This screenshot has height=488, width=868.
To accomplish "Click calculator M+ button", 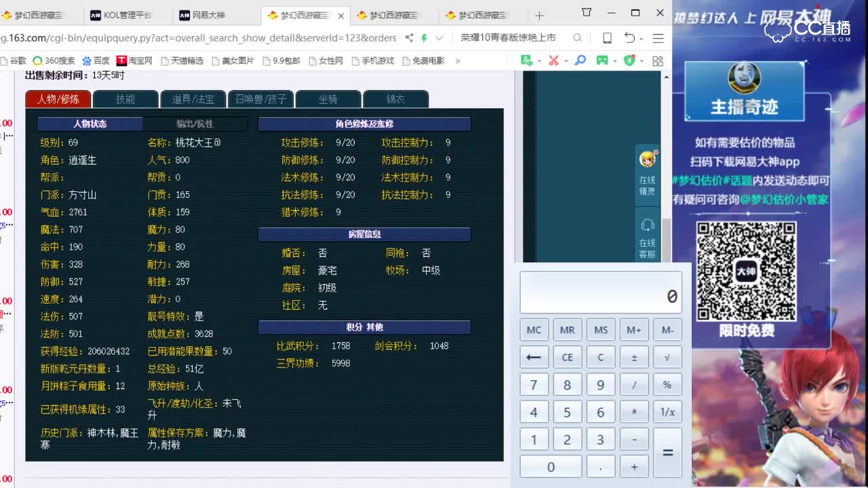I will pyautogui.click(x=634, y=329).
